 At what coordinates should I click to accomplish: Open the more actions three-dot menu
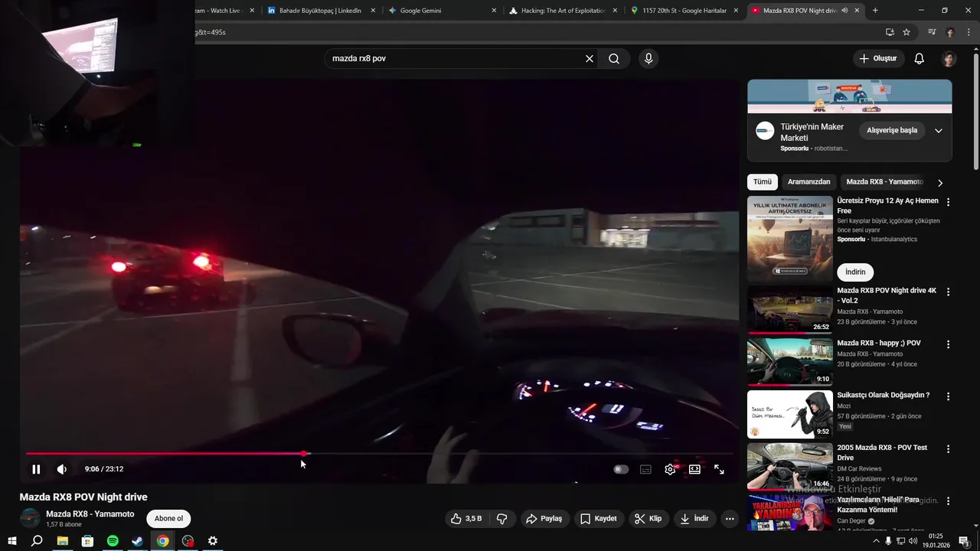730,518
